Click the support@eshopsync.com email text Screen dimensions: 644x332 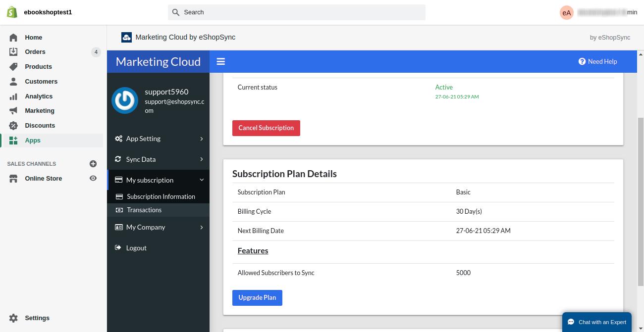pos(174,106)
